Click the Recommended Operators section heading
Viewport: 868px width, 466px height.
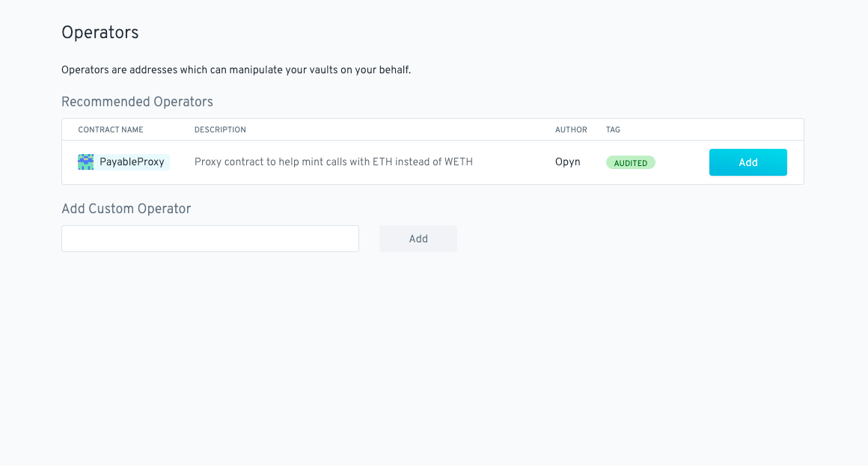pos(137,102)
